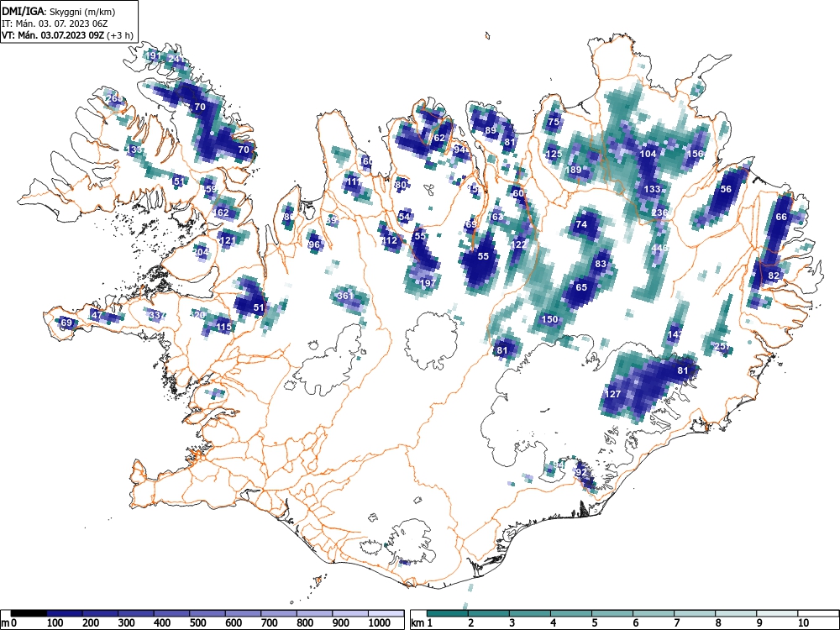Click the '10' label on the km legend
The width and height of the screenshot is (840, 630).
803,623
